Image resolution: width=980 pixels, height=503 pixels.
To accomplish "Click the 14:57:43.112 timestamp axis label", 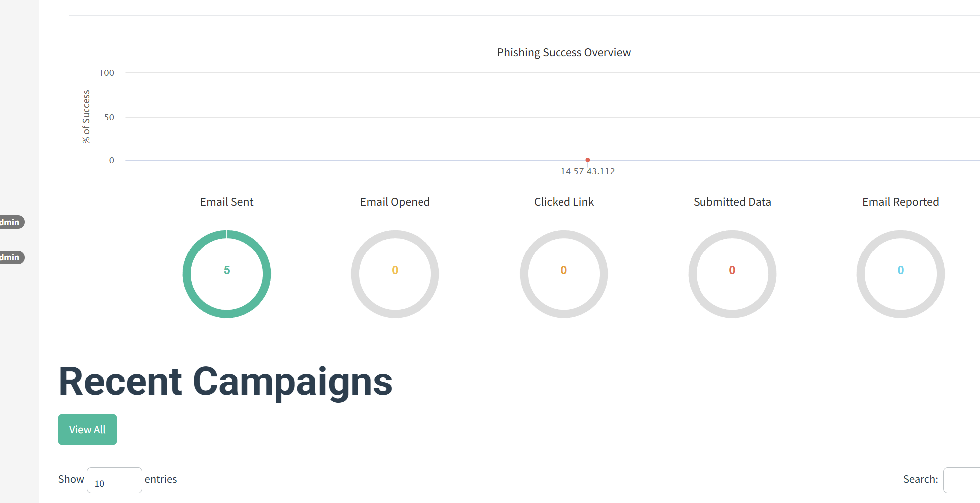I will (x=588, y=171).
